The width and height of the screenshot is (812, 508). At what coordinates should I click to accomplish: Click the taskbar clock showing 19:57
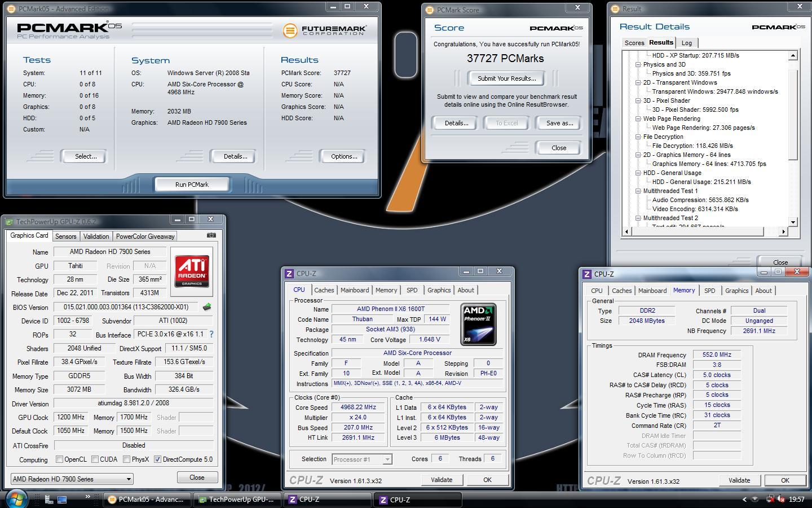797,500
